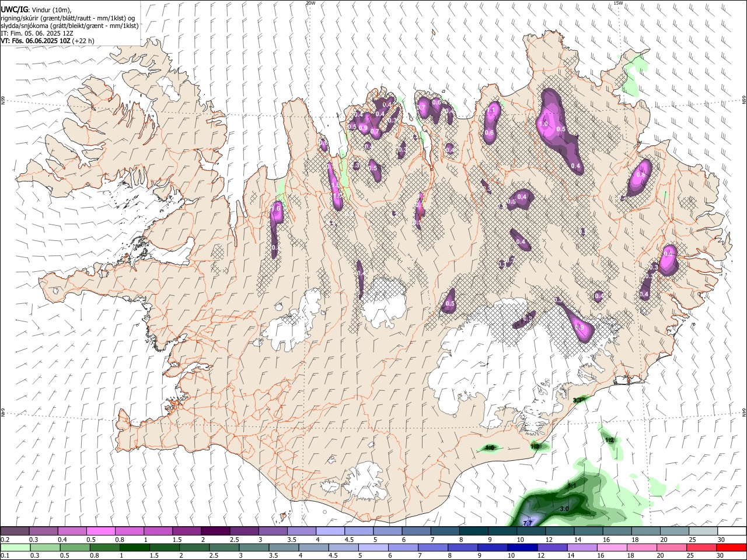Image resolution: width=747 pixels, height=560 pixels.
Task: Pick the top-row dark teal swatch for 8–9
Action: pyautogui.click(x=474, y=531)
